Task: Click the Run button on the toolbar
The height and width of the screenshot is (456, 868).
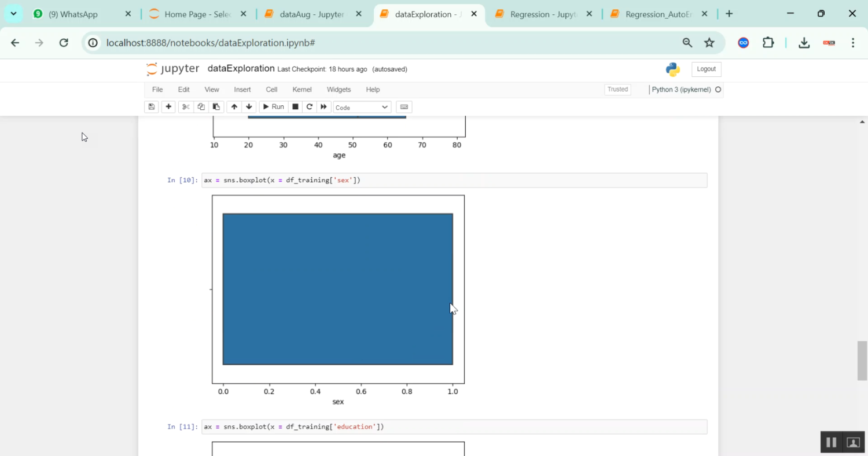Action: click(x=273, y=106)
